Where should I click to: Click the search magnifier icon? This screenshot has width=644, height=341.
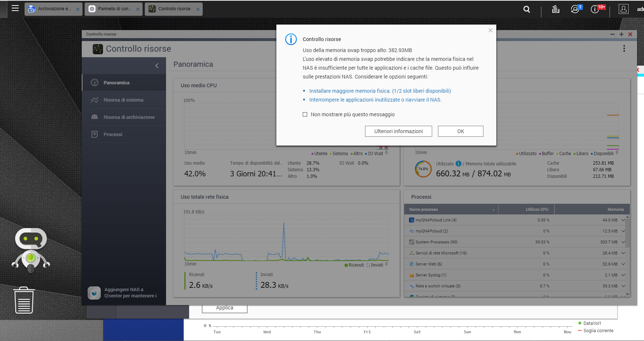526,9
